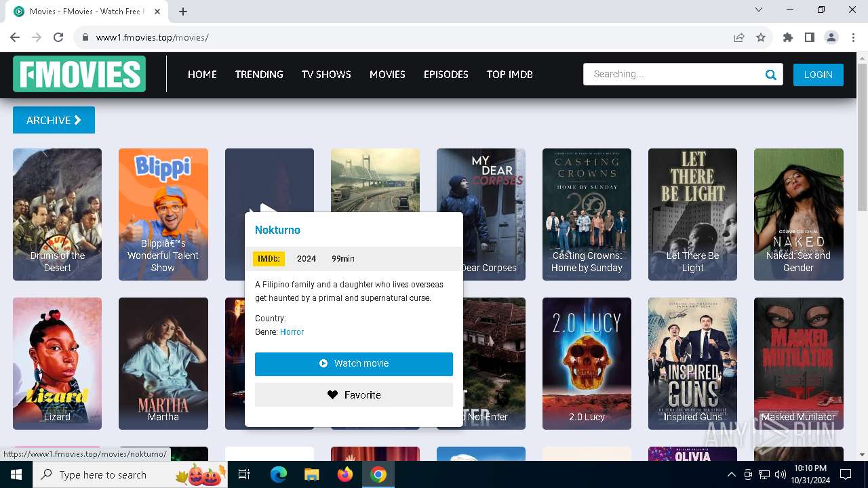This screenshot has height=488, width=868.
Task: Click the volume speaker tray icon
Action: click(781, 474)
